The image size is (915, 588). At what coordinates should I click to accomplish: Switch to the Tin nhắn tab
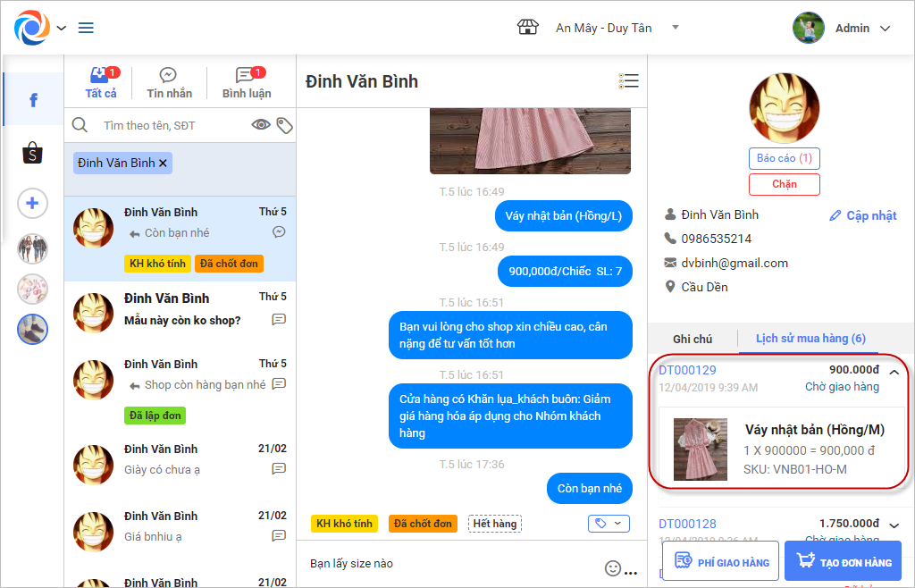coord(169,83)
